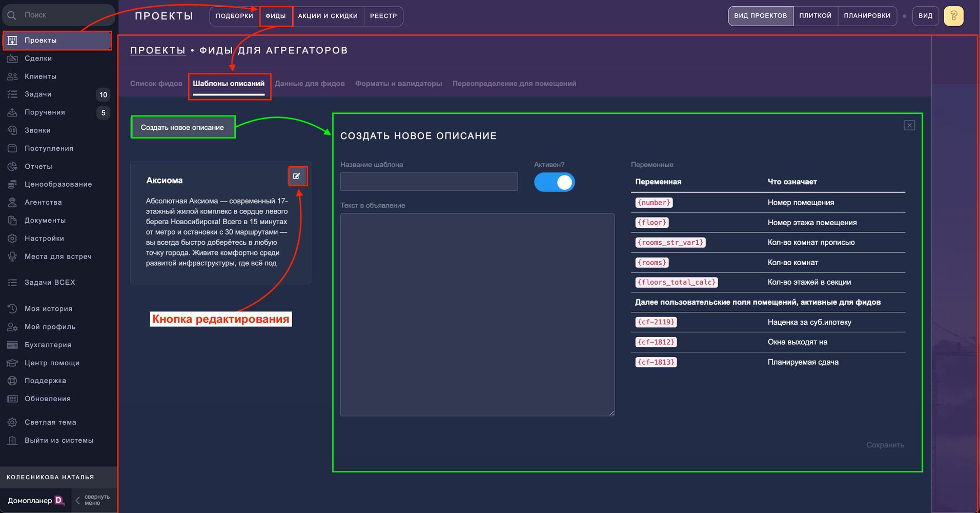Open Projects via its building icon

pos(12,41)
